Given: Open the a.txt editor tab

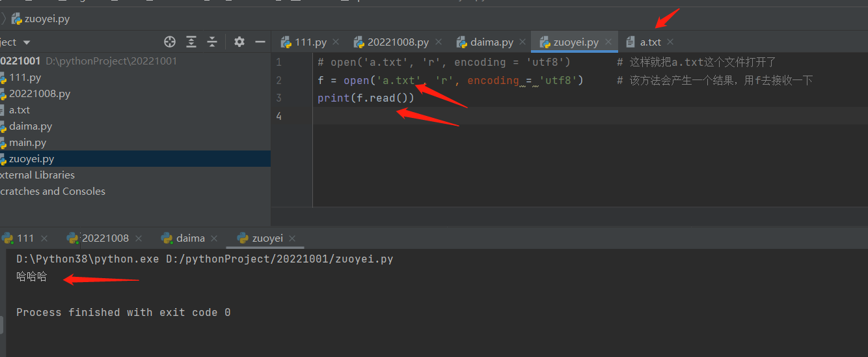Looking at the screenshot, I should tap(650, 42).
